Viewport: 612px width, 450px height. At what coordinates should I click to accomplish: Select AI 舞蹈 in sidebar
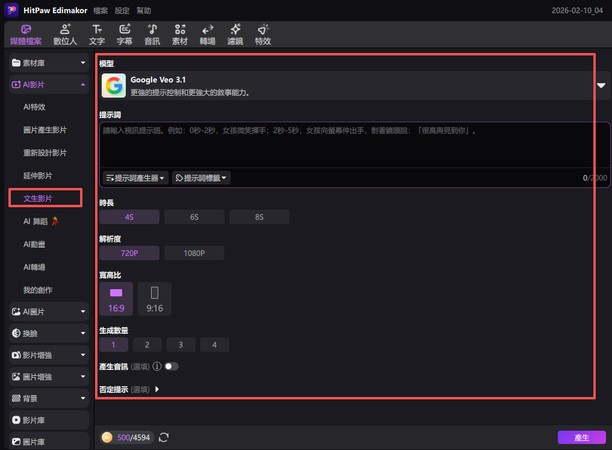pos(41,221)
